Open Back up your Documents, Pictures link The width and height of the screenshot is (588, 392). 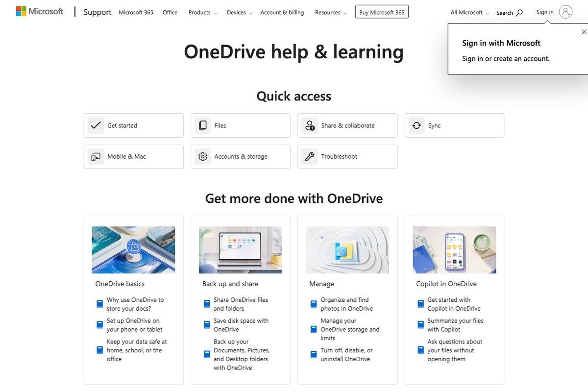tap(242, 355)
